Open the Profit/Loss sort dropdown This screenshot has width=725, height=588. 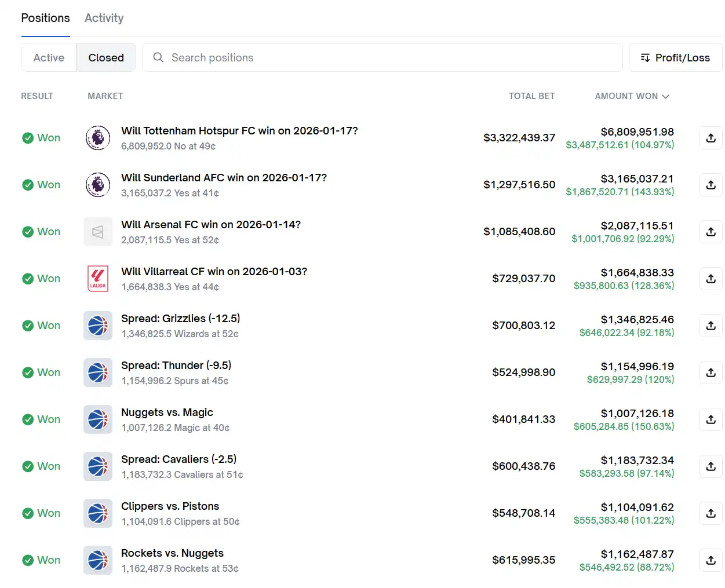click(x=675, y=57)
